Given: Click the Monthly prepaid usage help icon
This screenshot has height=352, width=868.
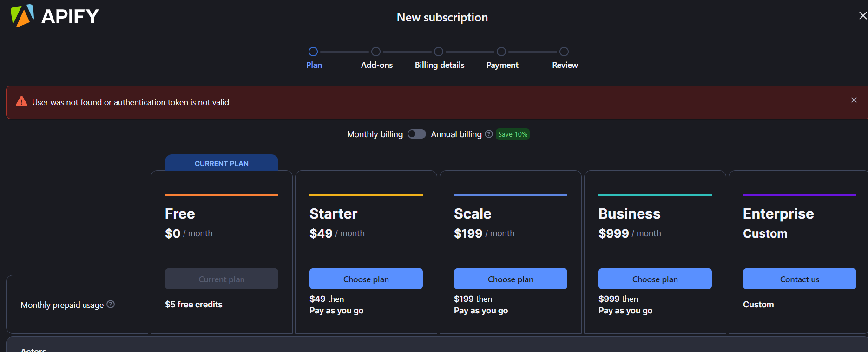Looking at the screenshot, I should 111,304.
